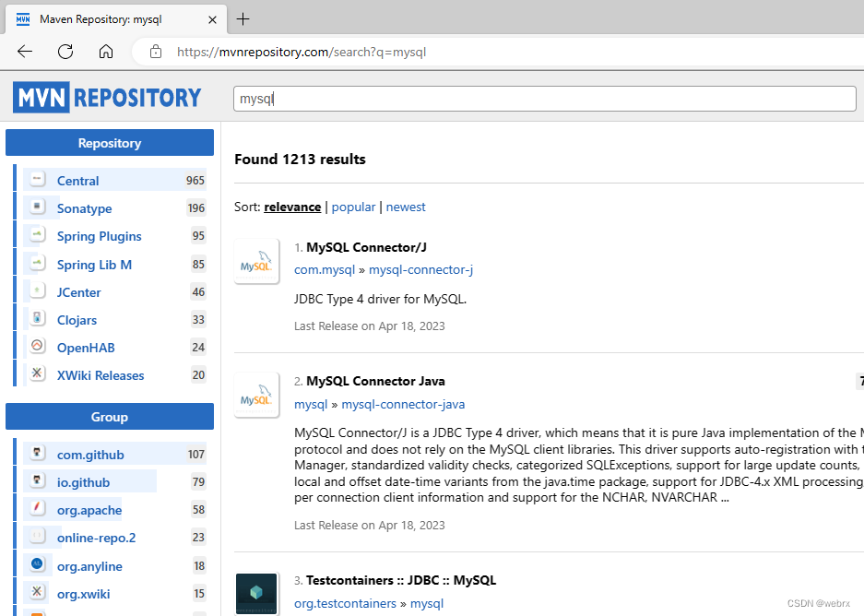Open MySQL Connector Java logo thumbnail
The height and width of the screenshot is (616, 864).
pos(256,395)
